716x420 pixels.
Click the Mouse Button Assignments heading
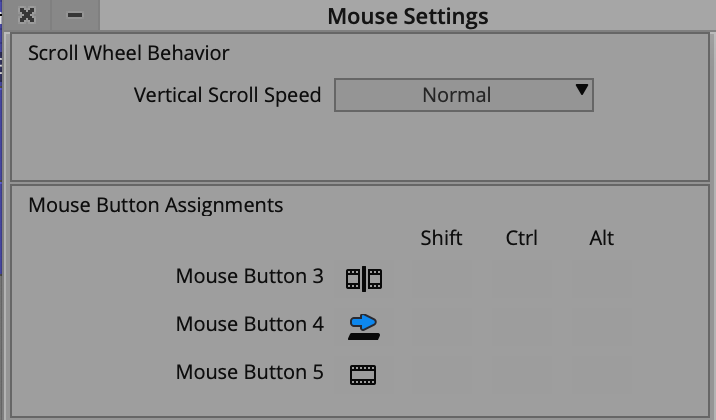pyautogui.click(x=156, y=205)
